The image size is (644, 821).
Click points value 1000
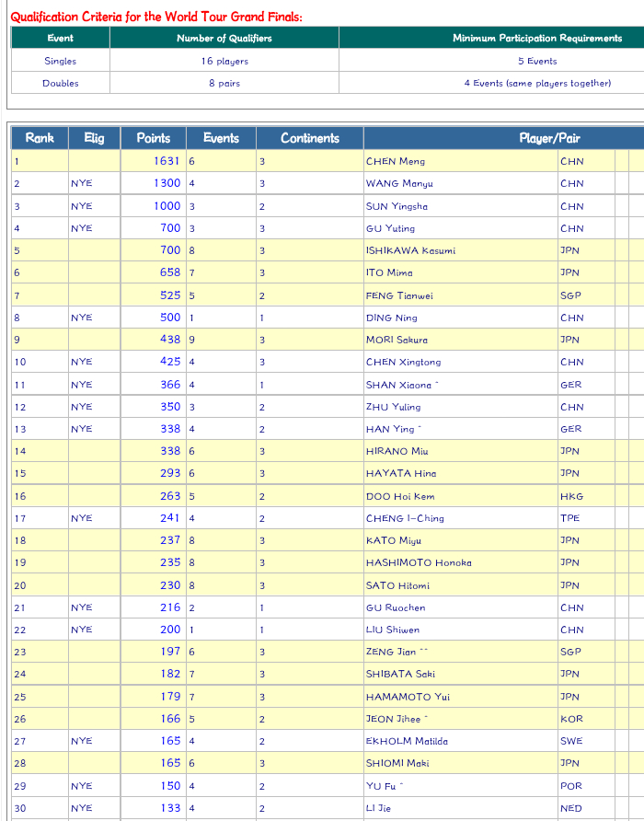point(167,206)
